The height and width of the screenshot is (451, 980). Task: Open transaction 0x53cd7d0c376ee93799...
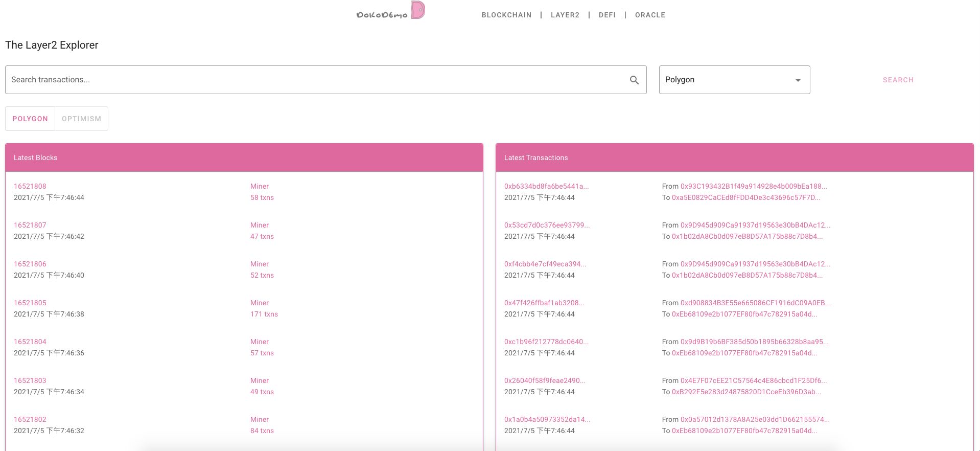(x=547, y=225)
